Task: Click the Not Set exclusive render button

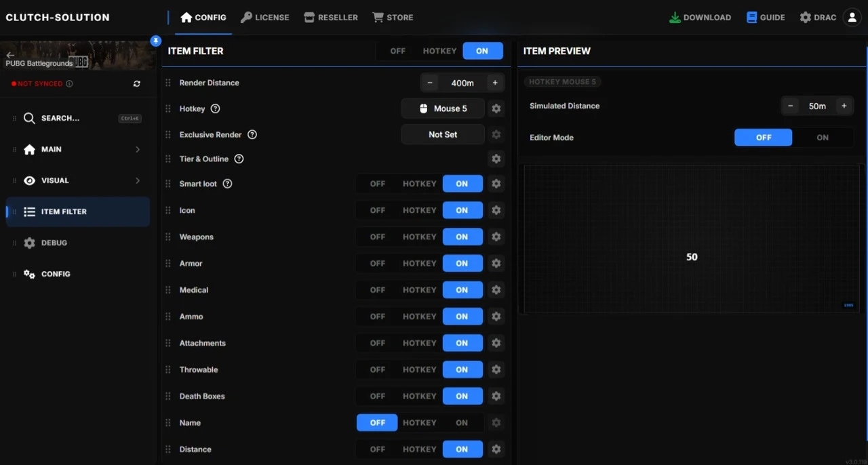Action: tap(443, 134)
